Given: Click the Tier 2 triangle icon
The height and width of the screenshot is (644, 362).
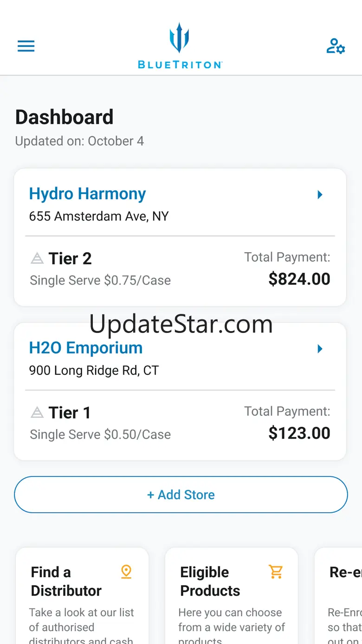Looking at the screenshot, I should [x=37, y=259].
